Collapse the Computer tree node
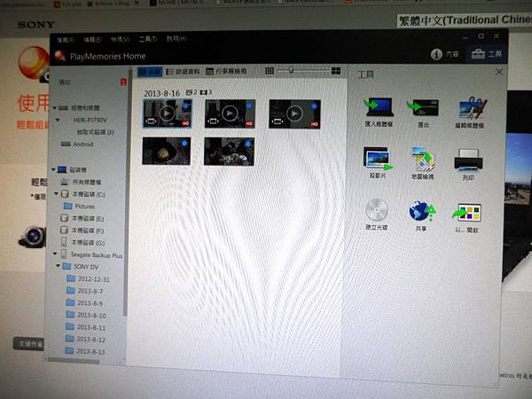This screenshot has width=532, height=399. (x=53, y=169)
